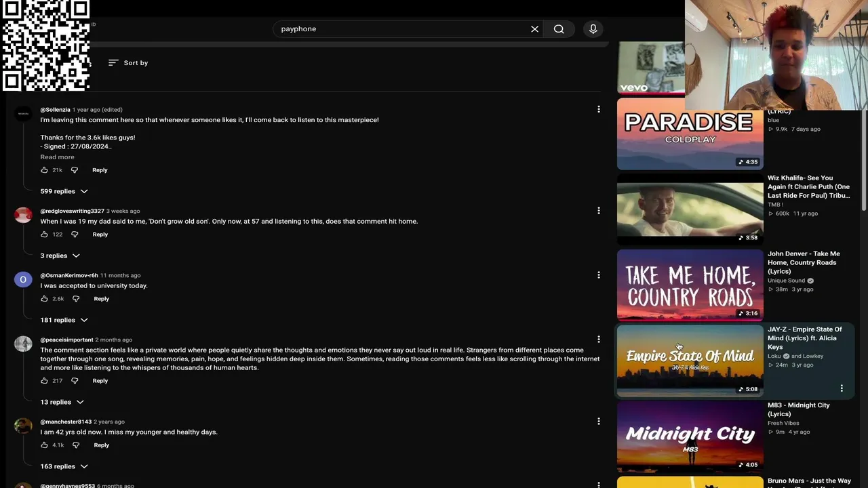Click the @manchester8143 profile avatar
The width and height of the screenshot is (868, 488).
coord(23,426)
